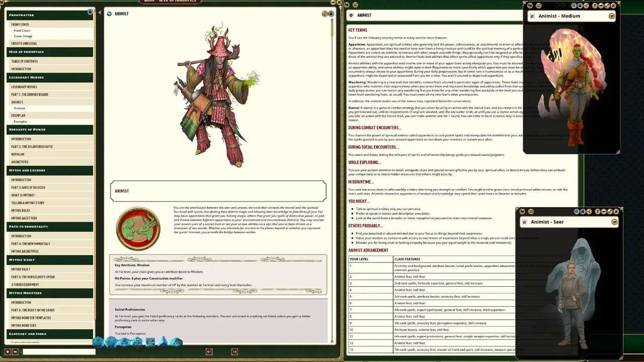The image size is (644, 362).
Task: Toggle the lock in the Animist - Medium window
Action: (x=580, y=6)
